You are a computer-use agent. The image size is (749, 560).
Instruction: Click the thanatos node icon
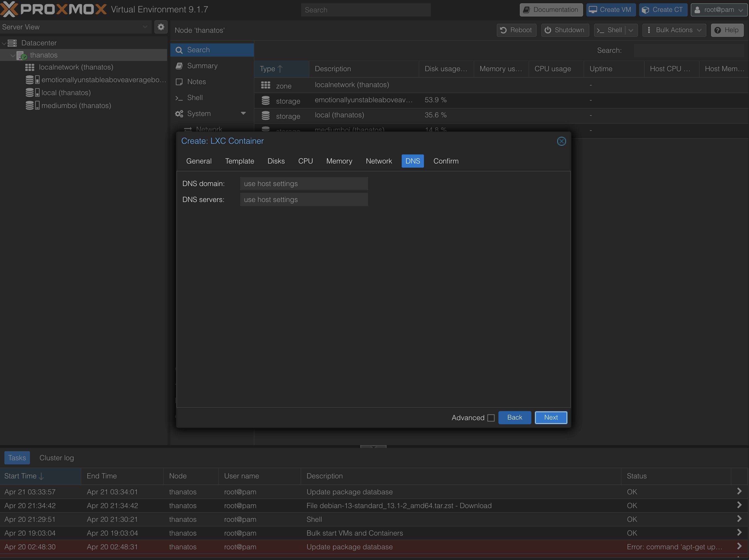point(22,55)
